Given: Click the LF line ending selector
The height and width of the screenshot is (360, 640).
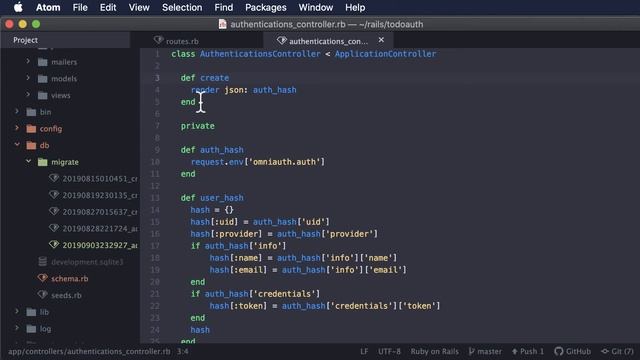Looking at the screenshot, I should click(x=364, y=351).
